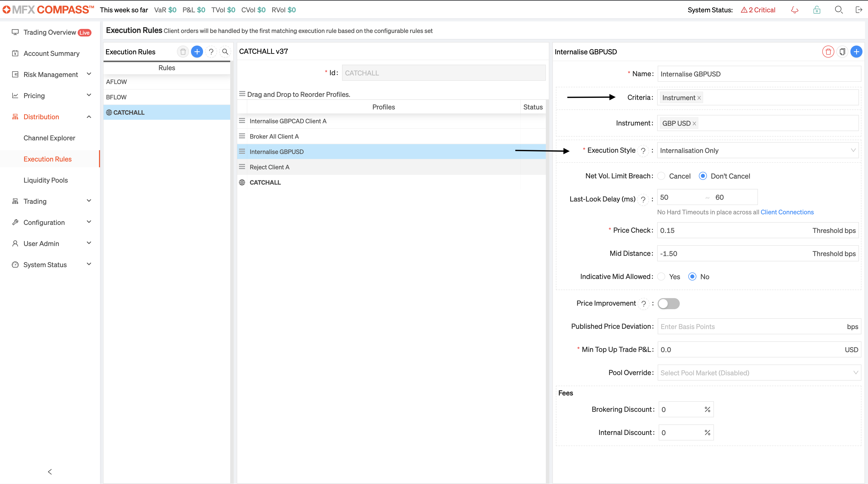
Task: Open Liquidity Pools submenu item
Action: coord(46,180)
